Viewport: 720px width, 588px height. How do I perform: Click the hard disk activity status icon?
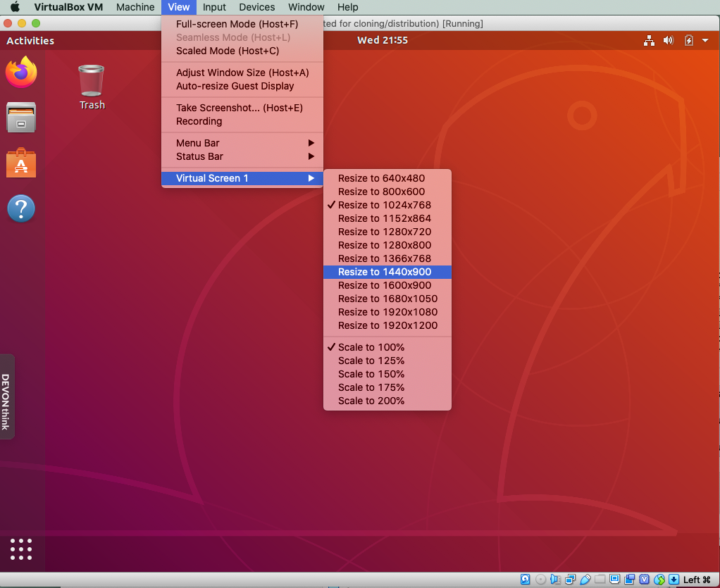(x=526, y=580)
